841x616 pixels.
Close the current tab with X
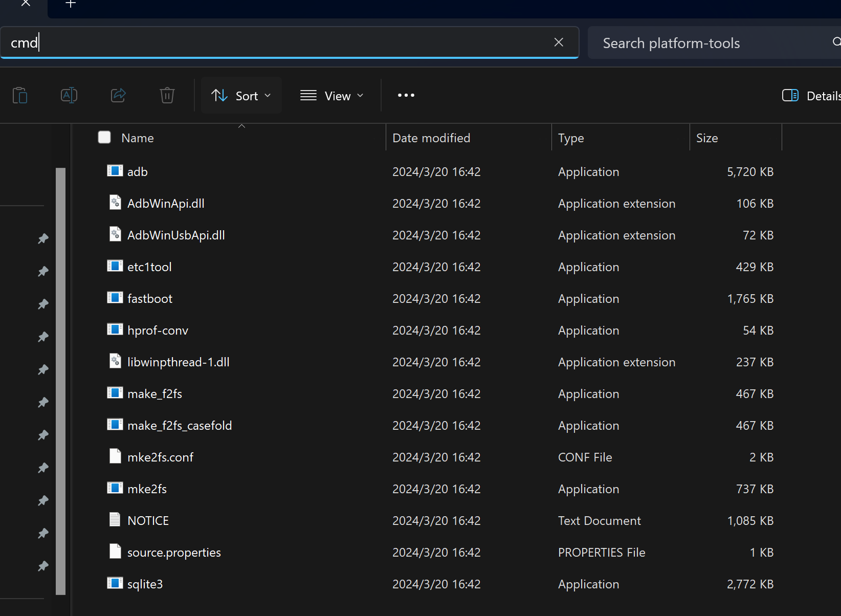pos(26,4)
